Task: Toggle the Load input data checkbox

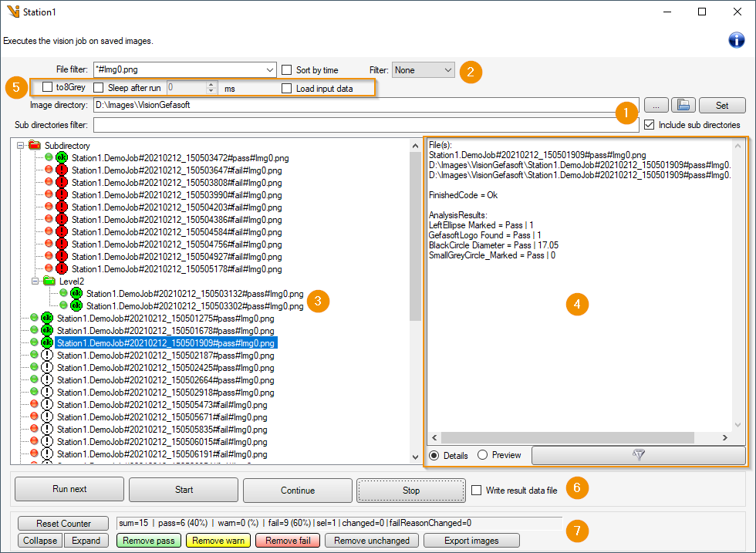Action: click(287, 88)
